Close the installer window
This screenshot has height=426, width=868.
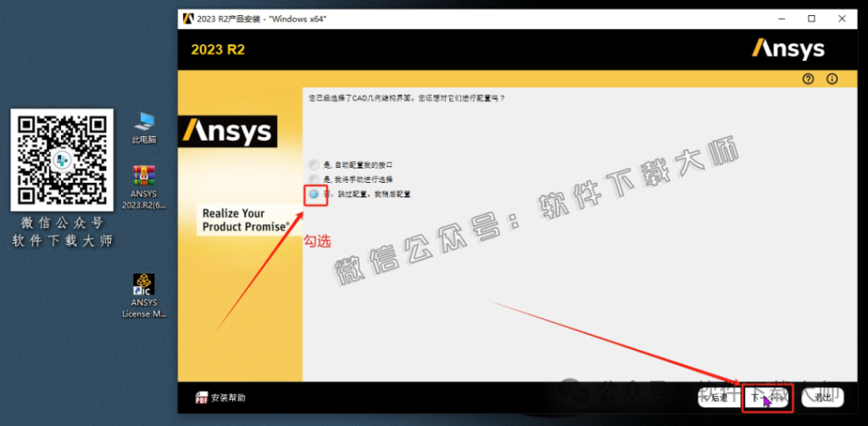point(842,19)
